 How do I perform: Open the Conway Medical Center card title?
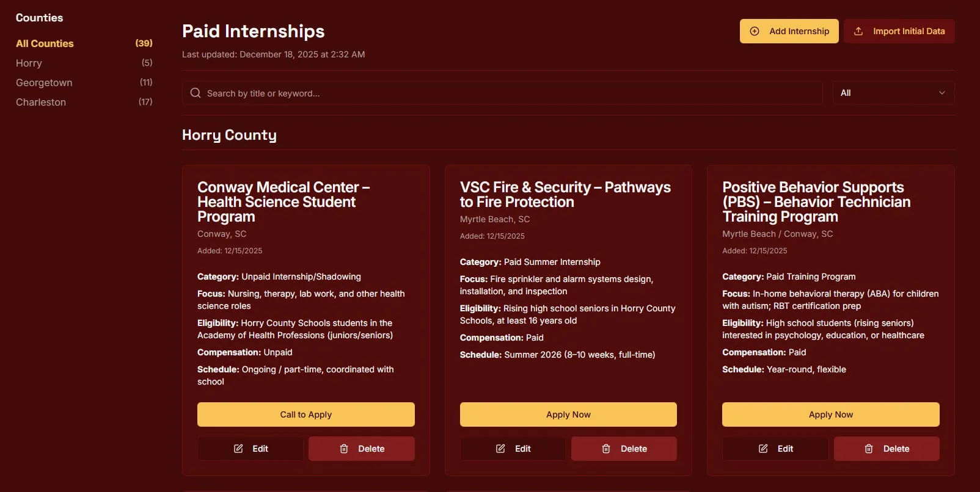click(283, 201)
